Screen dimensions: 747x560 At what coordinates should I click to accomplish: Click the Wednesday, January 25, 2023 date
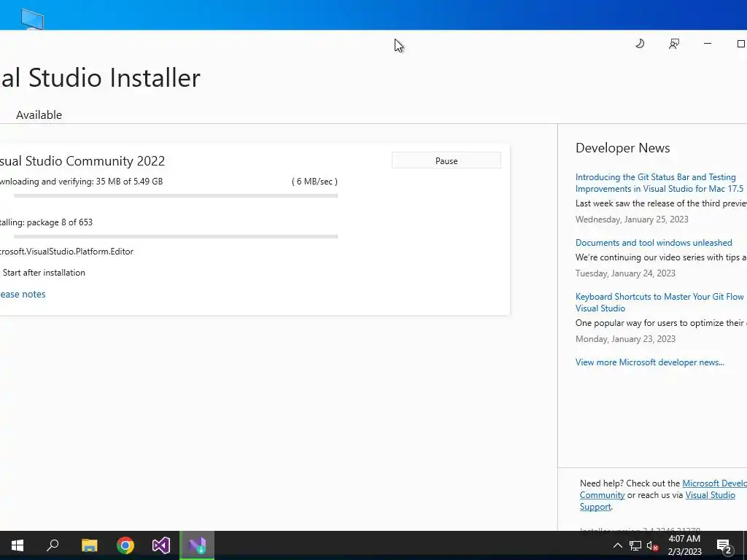click(x=632, y=219)
